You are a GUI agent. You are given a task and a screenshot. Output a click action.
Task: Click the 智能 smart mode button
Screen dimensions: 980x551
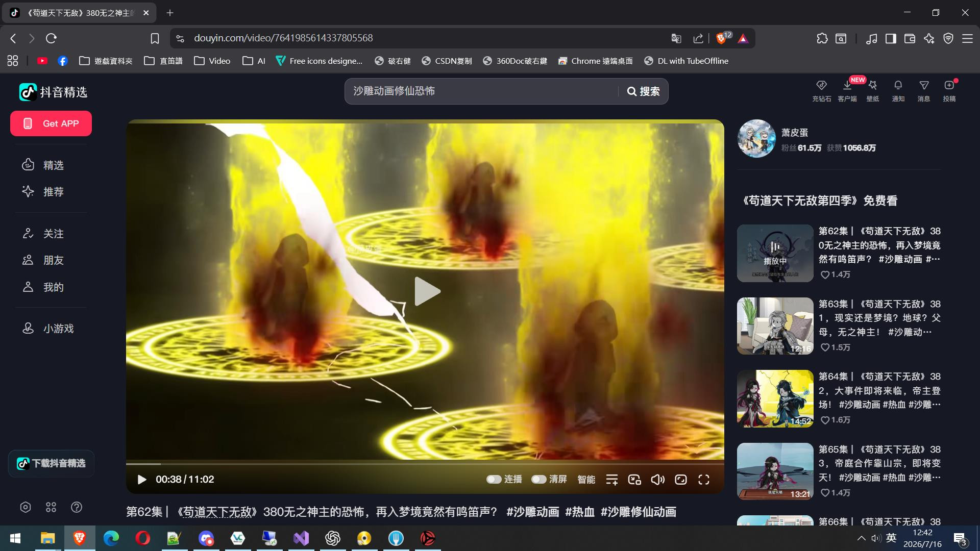(586, 479)
